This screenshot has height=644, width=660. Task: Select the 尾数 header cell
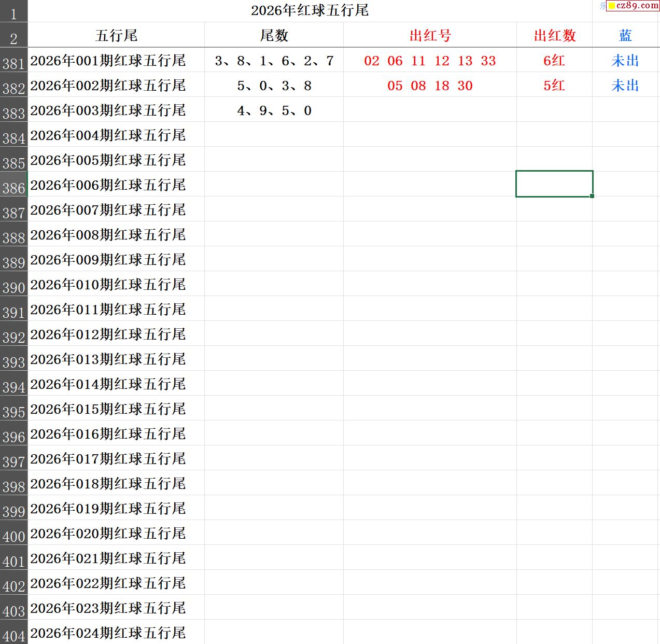pos(274,35)
